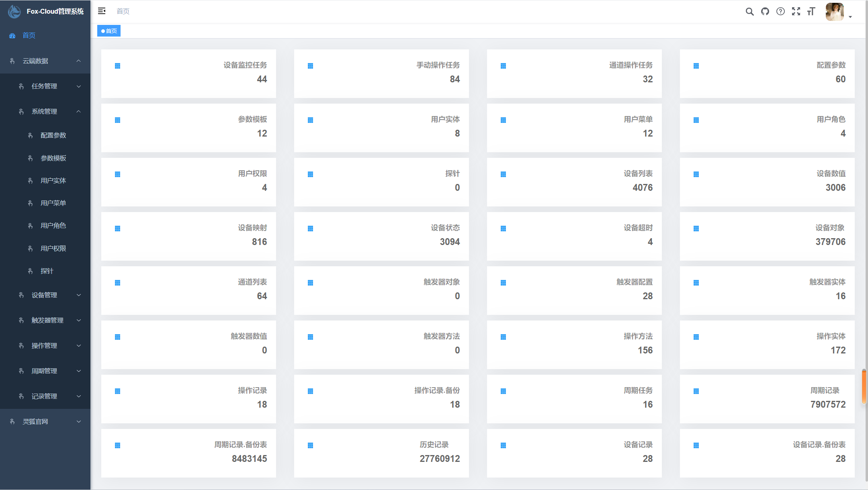This screenshot has width=868, height=490.
Task: Click the 触发器方法 card label
Action: 442,336
